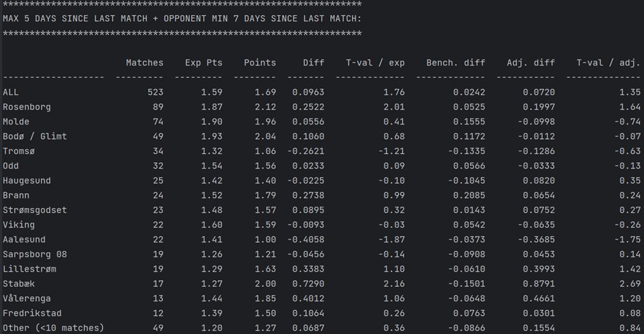Click Rosenborg's points value 2.12
644x334 pixels.
(x=265, y=107)
